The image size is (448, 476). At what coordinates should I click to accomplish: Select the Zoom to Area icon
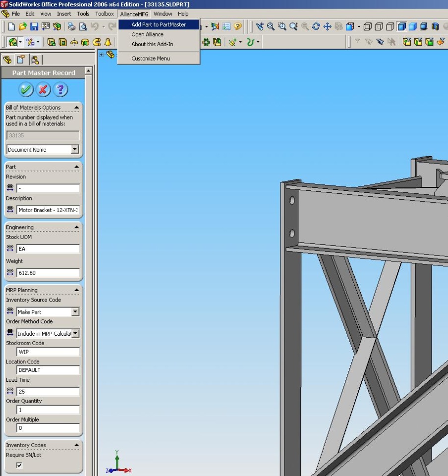coord(282,26)
